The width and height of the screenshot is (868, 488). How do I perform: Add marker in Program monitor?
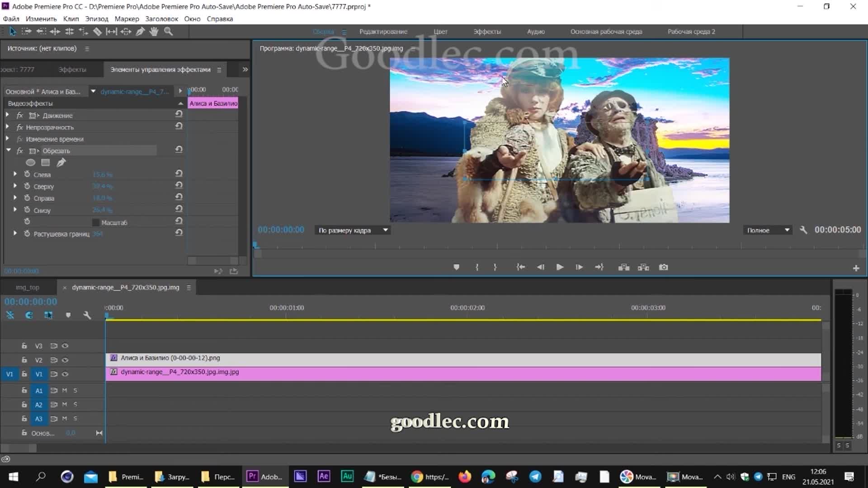(x=457, y=267)
